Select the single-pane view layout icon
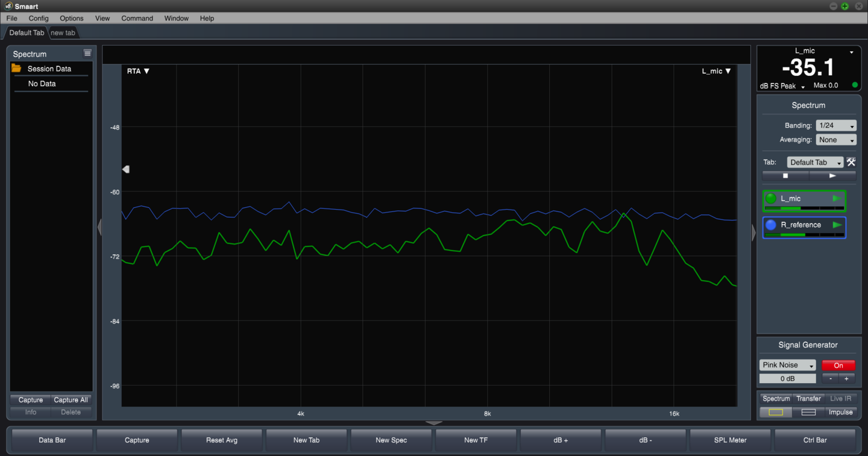This screenshot has width=868, height=456. (x=776, y=412)
